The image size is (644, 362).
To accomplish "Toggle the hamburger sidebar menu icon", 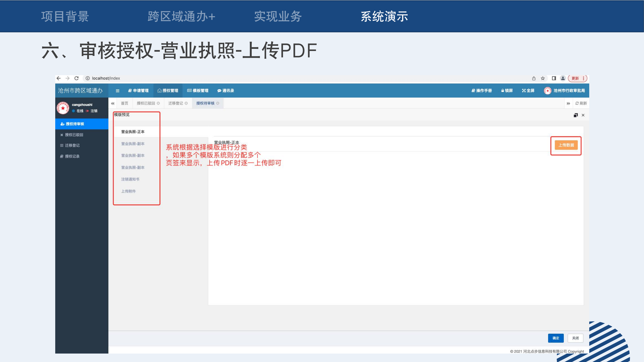I will 118,91.
